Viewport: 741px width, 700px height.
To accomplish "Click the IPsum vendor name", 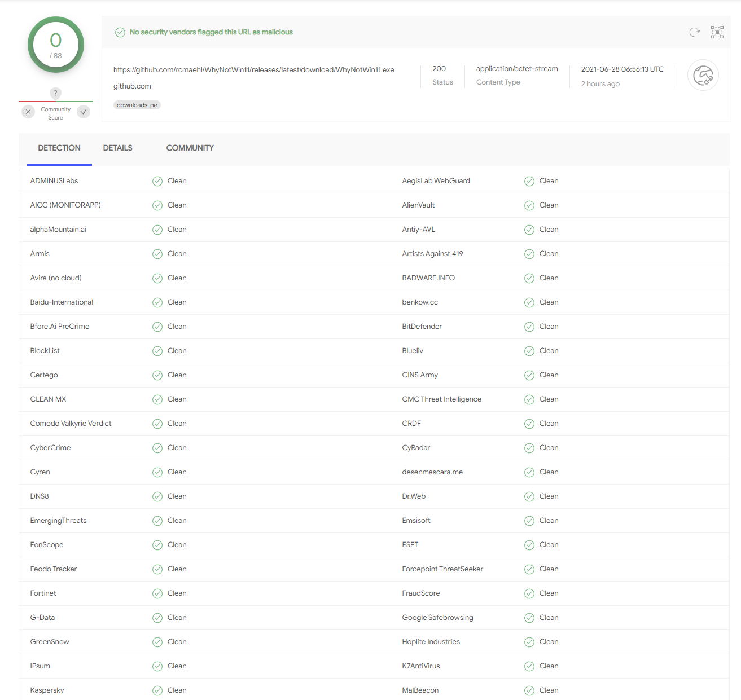I will (40, 666).
